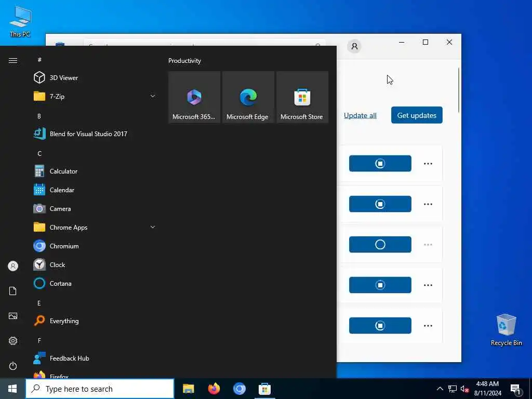
Task: Open the Calculator app
Action: click(x=95, y=171)
